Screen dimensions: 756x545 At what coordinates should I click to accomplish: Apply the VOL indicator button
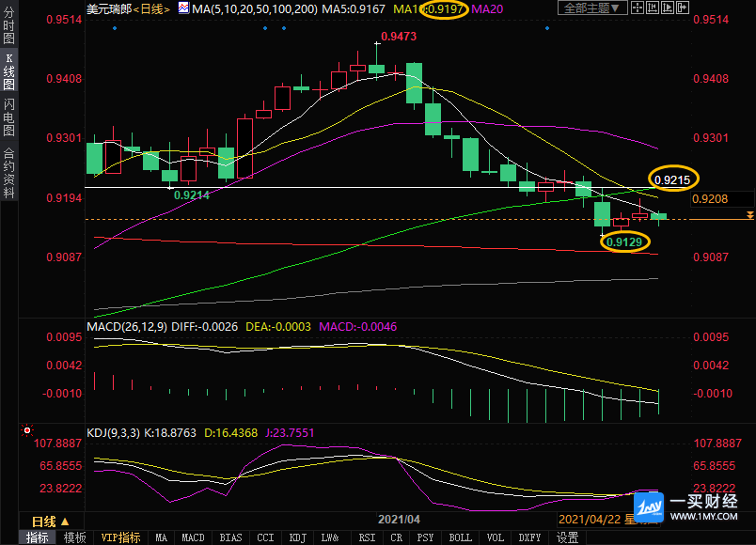(x=496, y=537)
